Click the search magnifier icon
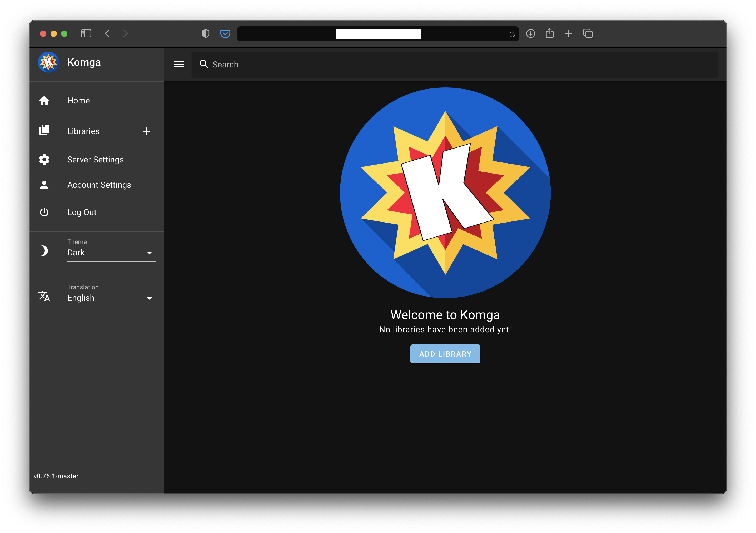Screen dimensions: 756x533 [x=205, y=64]
